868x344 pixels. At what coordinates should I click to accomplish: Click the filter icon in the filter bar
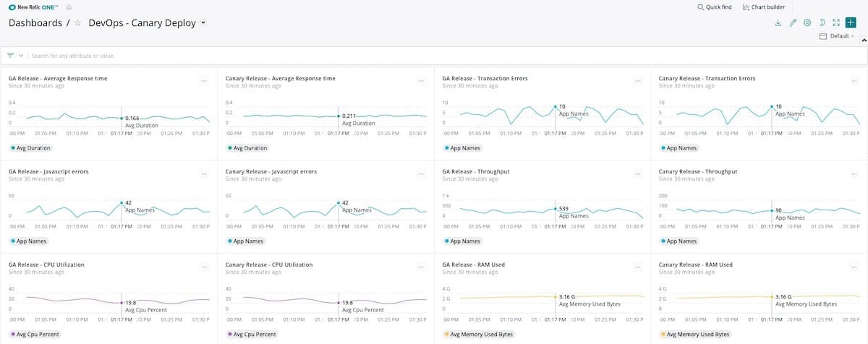11,55
